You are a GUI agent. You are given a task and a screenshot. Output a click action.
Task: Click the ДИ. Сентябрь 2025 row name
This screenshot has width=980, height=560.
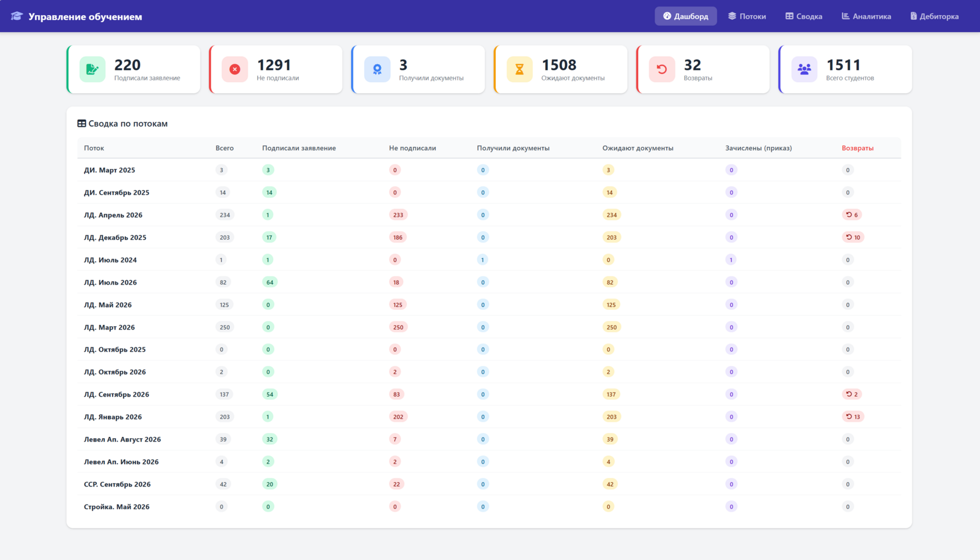click(x=117, y=192)
